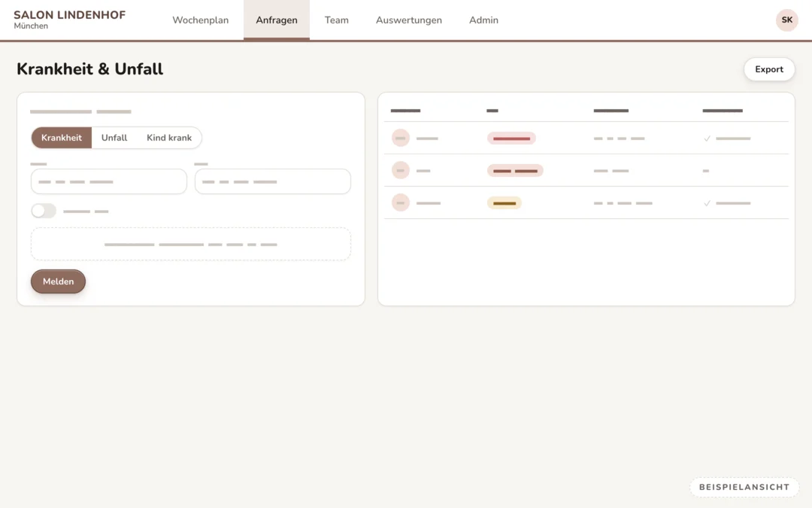Go to the Team tab

pos(337,20)
